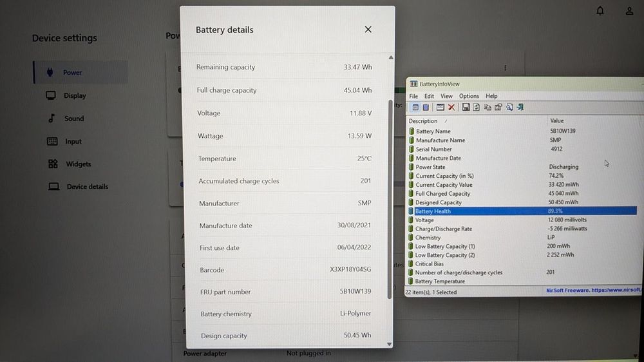Open Widgets settings in the sidebar
This screenshot has height=362, width=644.
pos(70,164)
